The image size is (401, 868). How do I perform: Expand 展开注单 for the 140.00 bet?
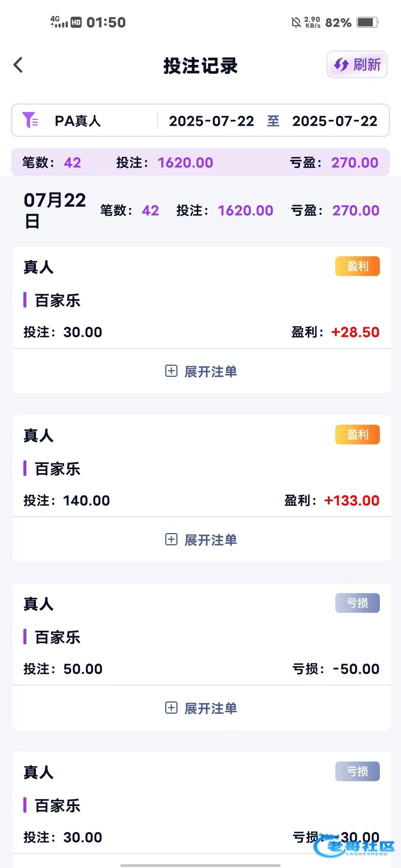click(210, 540)
